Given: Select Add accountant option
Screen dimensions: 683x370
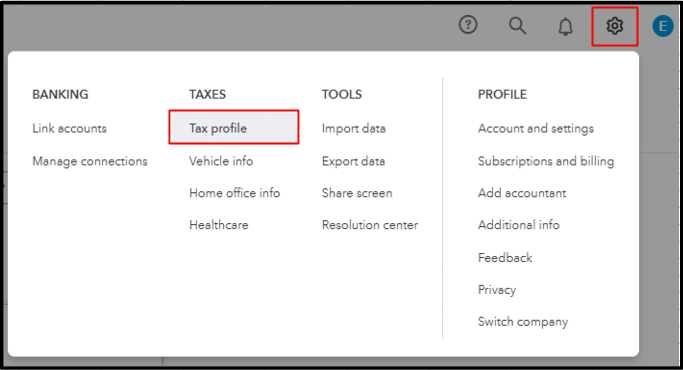Looking at the screenshot, I should coord(522,193).
